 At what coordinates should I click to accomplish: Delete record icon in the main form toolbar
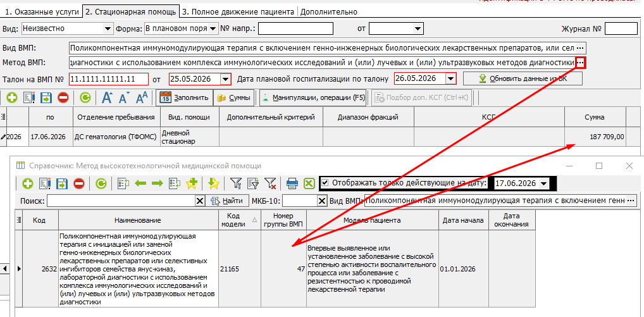63,97
